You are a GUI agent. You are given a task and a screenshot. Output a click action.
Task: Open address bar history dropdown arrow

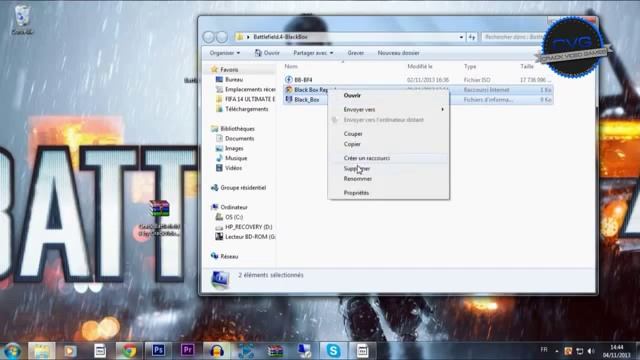click(461, 37)
